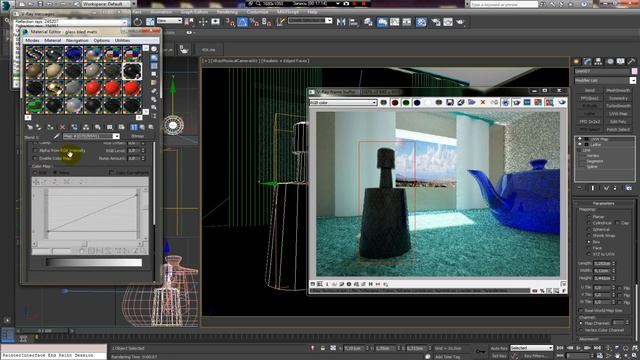This screenshot has height=360, width=640.
Task: Click the Edit Poly modifier button
Action: pos(618,122)
